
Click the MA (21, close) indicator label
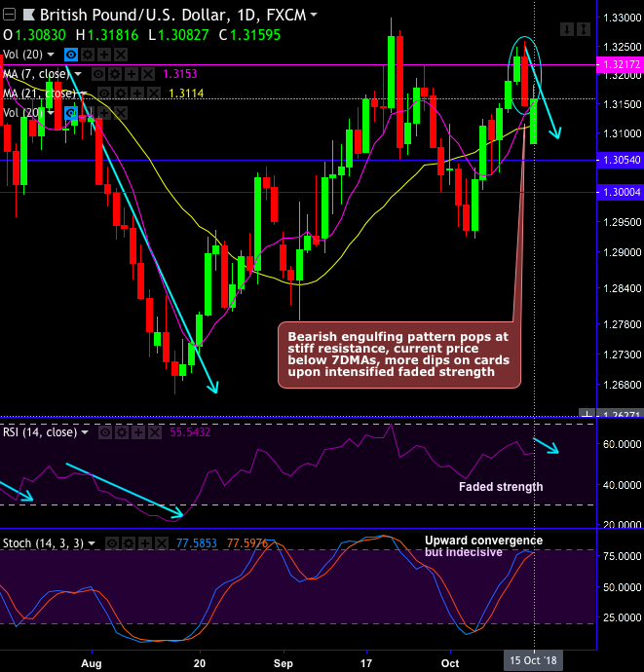pyautogui.click(x=39, y=93)
